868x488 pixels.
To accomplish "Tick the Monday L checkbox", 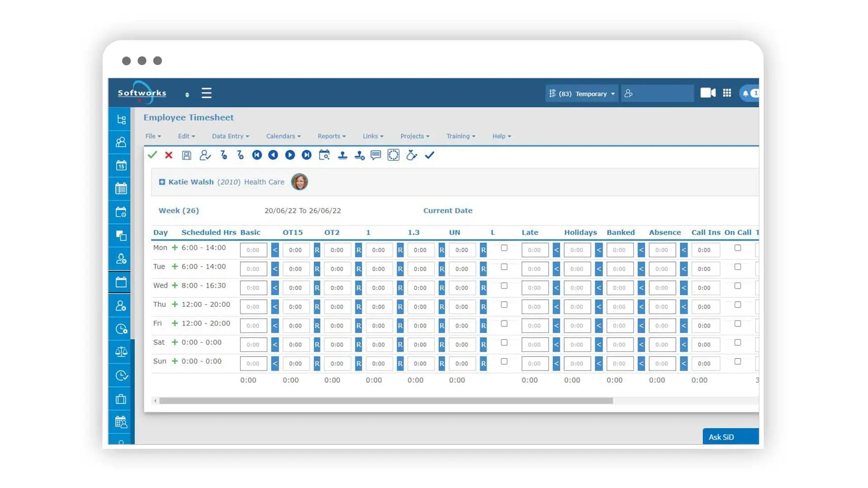I will (504, 248).
